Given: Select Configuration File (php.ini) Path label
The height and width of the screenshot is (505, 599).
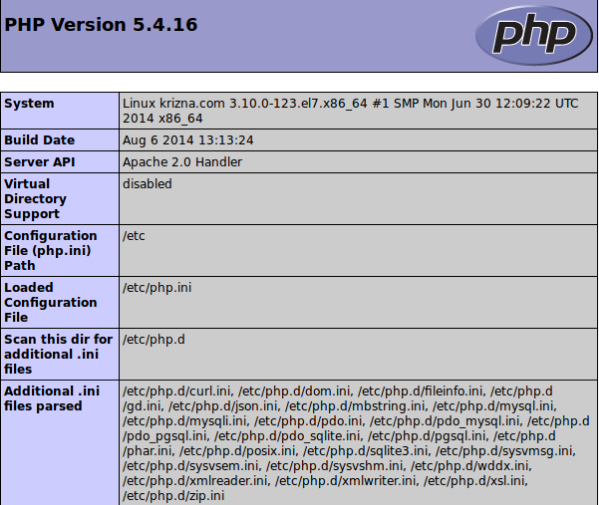Looking at the screenshot, I should (60, 251).
